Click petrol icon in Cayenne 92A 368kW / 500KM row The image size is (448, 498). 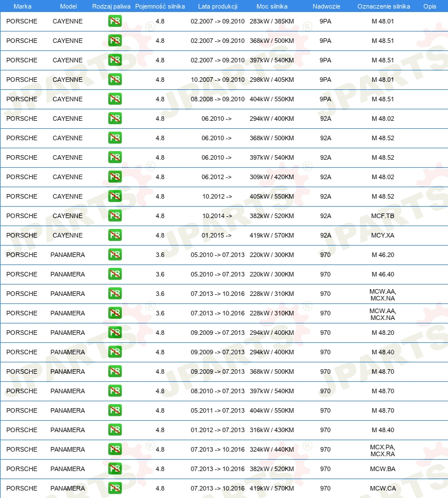[x=115, y=138]
